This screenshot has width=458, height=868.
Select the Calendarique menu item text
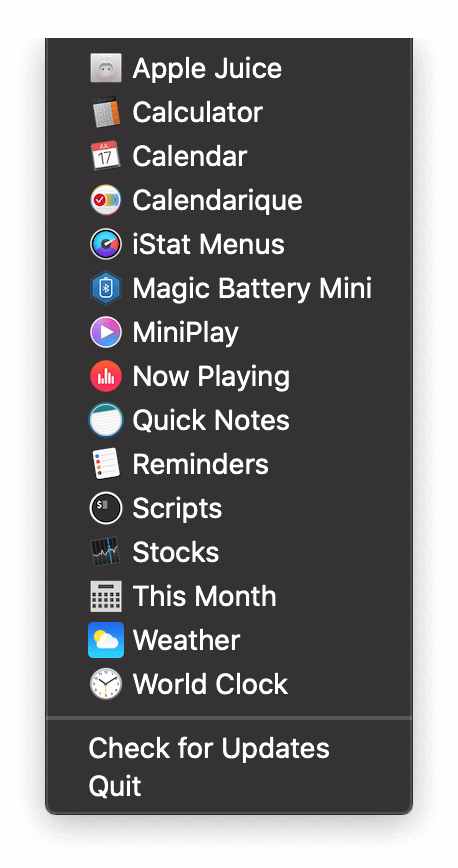click(x=217, y=200)
